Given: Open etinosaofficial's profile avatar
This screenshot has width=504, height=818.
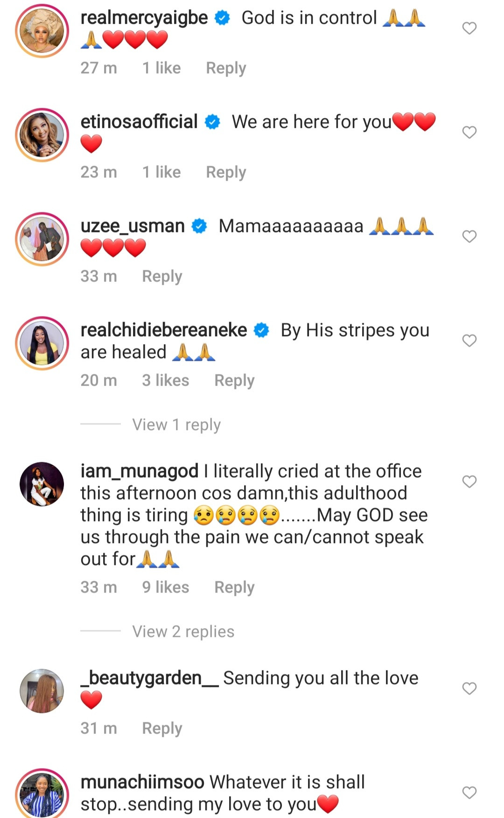Looking at the screenshot, I should (42, 135).
